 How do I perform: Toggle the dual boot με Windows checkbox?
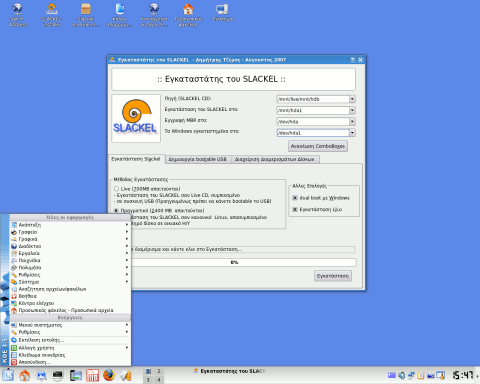point(295,198)
